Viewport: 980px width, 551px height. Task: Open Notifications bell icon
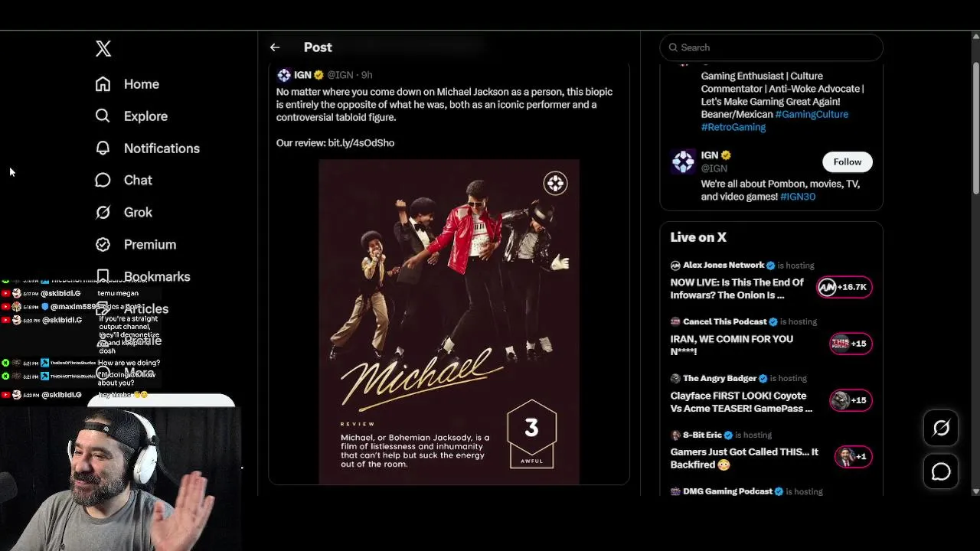coord(103,148)
